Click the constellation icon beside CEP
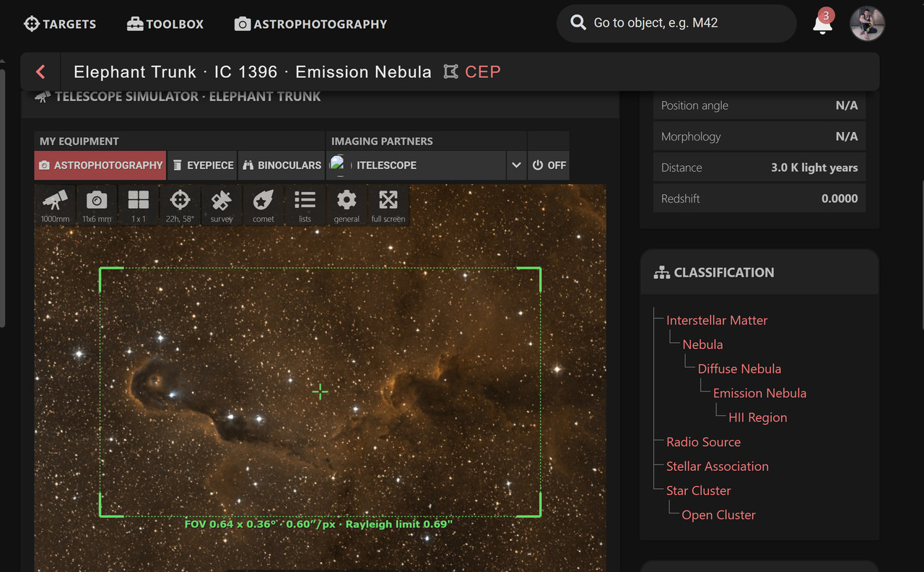Image resolution: width=924 pixels, height=572 pixels. point(451,71)
